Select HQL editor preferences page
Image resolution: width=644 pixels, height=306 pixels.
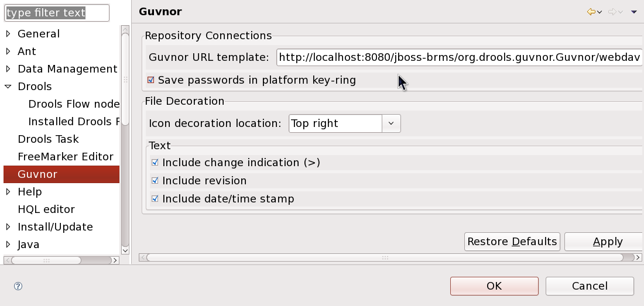pyautogui.click(x=46, y=209)
